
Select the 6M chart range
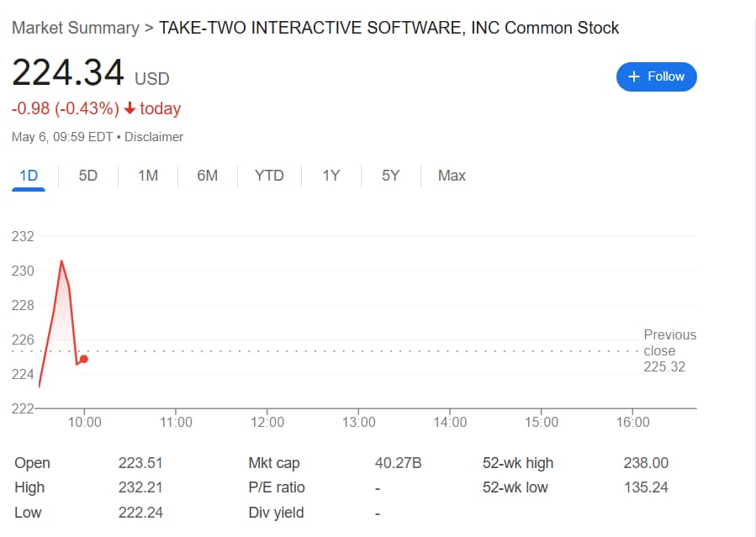(208, 176)
